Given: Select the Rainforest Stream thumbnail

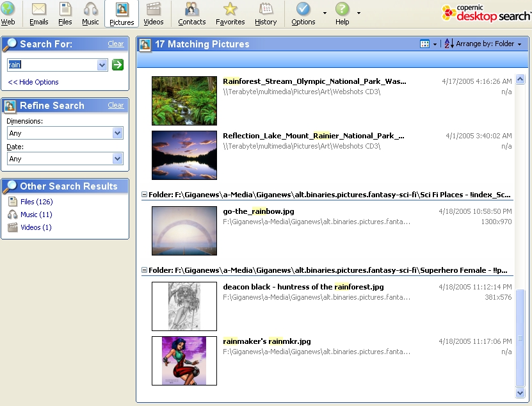Looking at the screenshot, I should (184, 101).
